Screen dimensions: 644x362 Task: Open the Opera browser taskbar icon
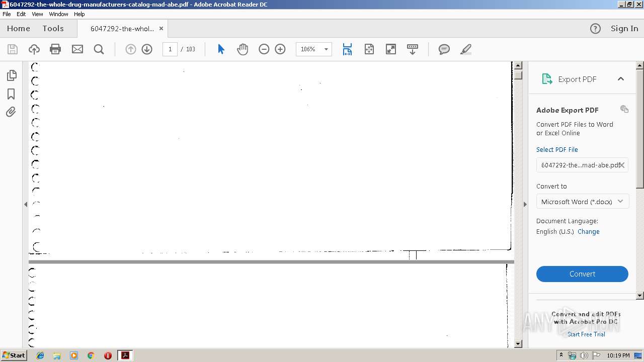click(x=108, y=355)
